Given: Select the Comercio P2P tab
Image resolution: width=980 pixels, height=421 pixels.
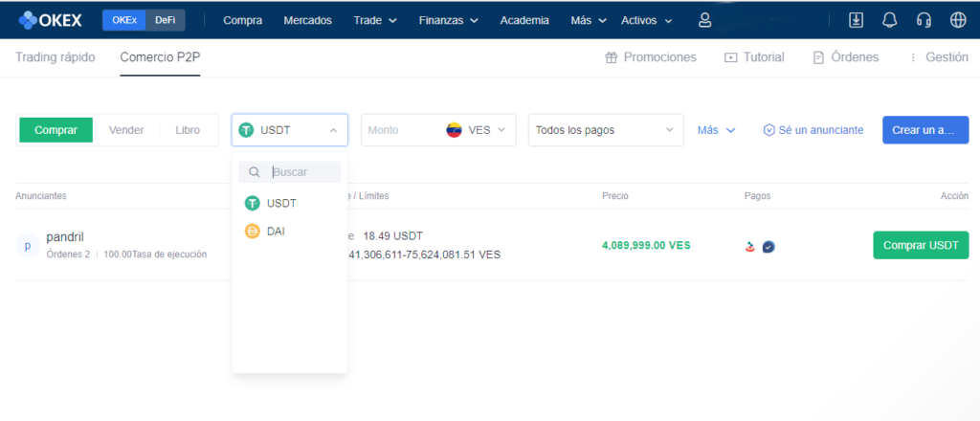Looking at the screenshot, I should (x=160, y=57).
